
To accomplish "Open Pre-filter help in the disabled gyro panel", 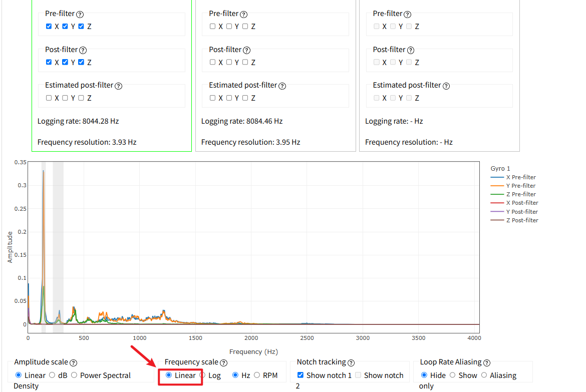I will [407, 14].
